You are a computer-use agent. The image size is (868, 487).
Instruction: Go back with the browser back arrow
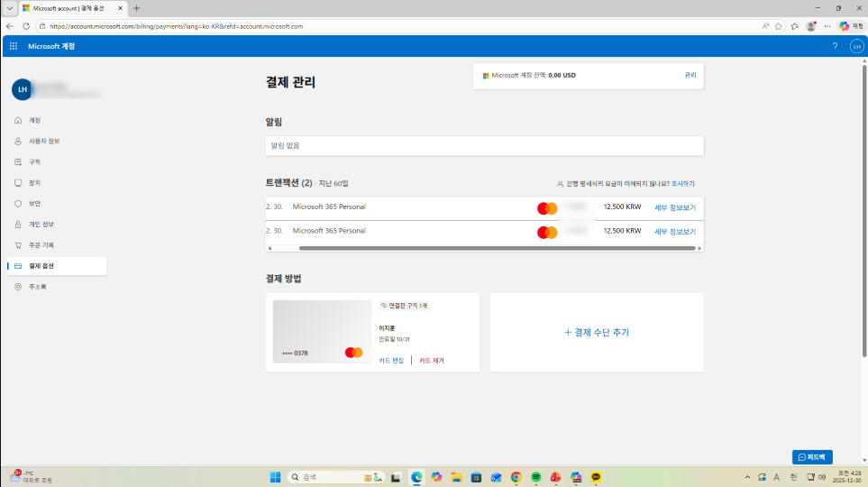(9, 26)
